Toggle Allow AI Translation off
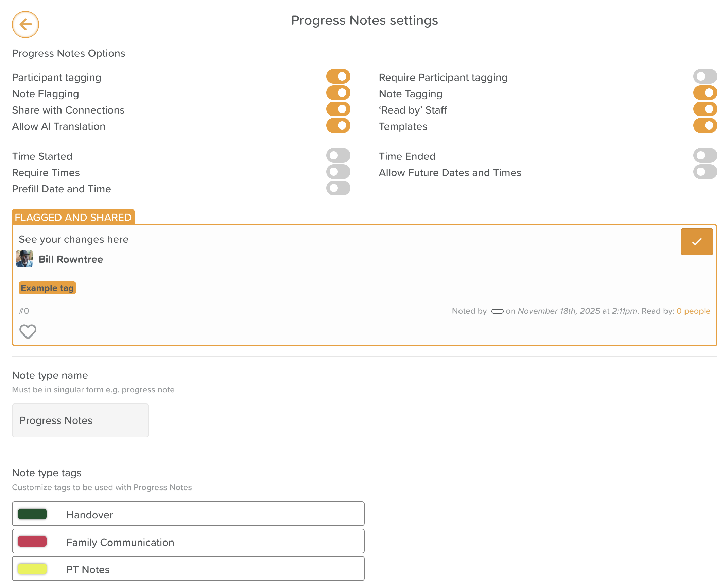The image size is (728, 584). click(338, 125)
